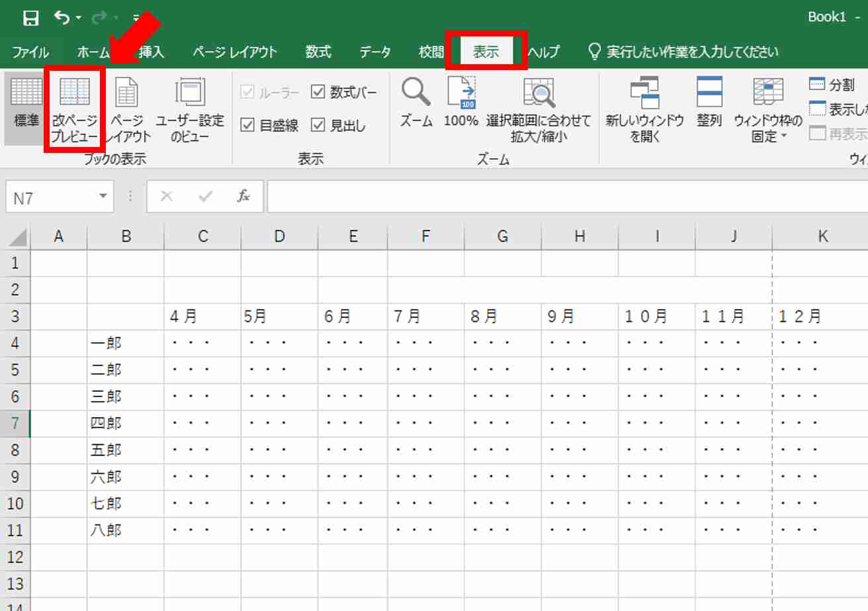This screenshot has height=611, width=868.
Task: Open ウィンドウ枠の固定 freeze panes dropdown
Action: point(769,109)
